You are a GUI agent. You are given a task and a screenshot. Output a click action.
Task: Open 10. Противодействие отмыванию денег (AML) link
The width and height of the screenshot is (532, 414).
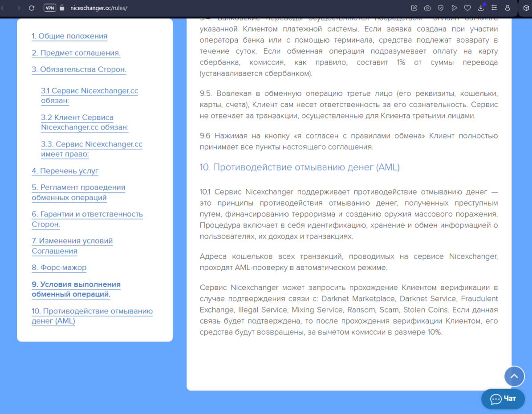(92, 316)
